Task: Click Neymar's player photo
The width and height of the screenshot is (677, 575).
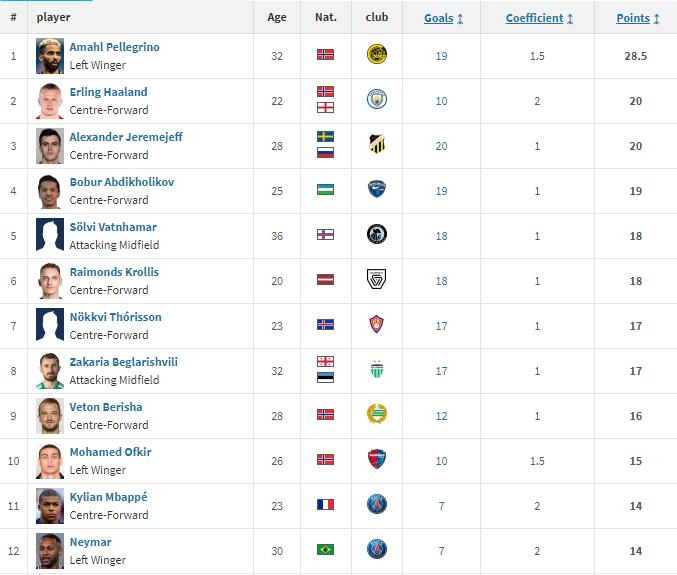Action: tap(50, 551)
